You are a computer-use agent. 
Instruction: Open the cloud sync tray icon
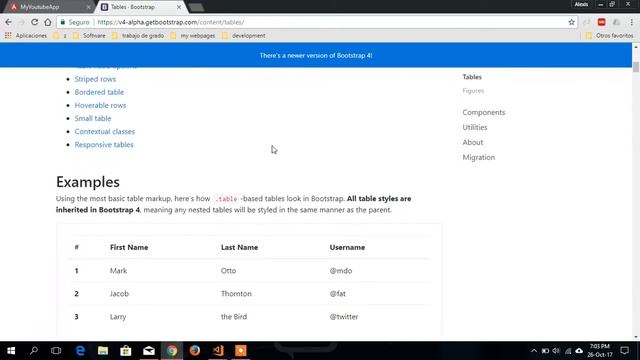click(x=579, y=351)
